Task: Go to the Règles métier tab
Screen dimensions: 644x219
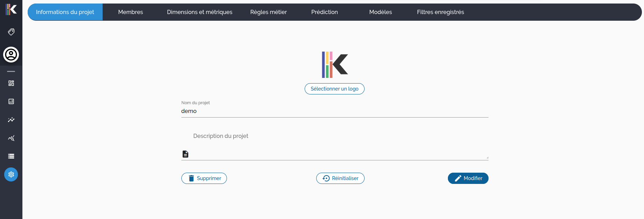Action: [268, 12]
